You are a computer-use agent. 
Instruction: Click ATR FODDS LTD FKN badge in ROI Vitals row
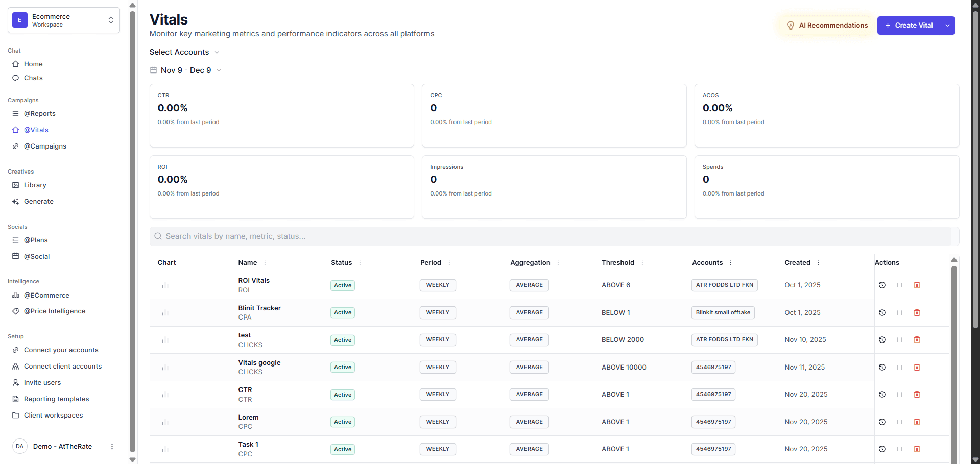tap(724, 285)
